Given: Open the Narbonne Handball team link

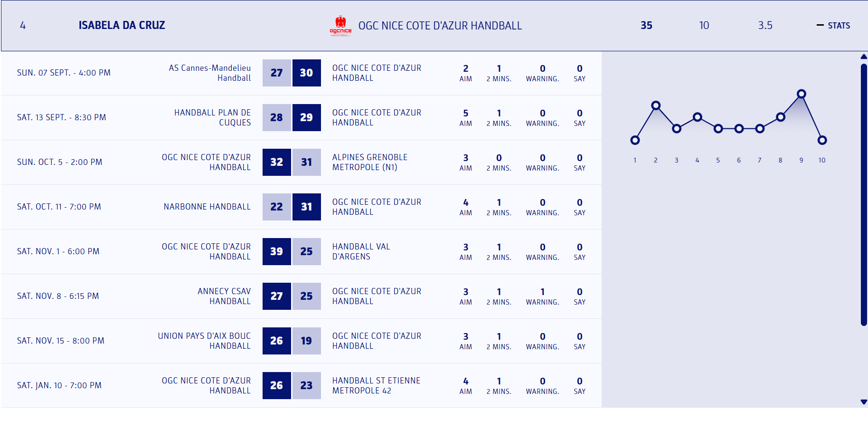Looking at the screenshot, I should pyautogui.click(x=207, y=207).
